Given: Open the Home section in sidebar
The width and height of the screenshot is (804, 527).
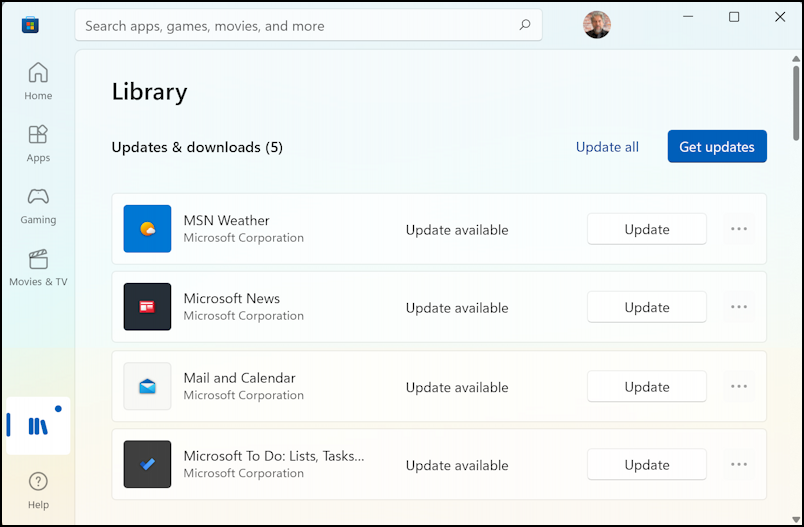Looking at the screenshot, I should 38,81.
